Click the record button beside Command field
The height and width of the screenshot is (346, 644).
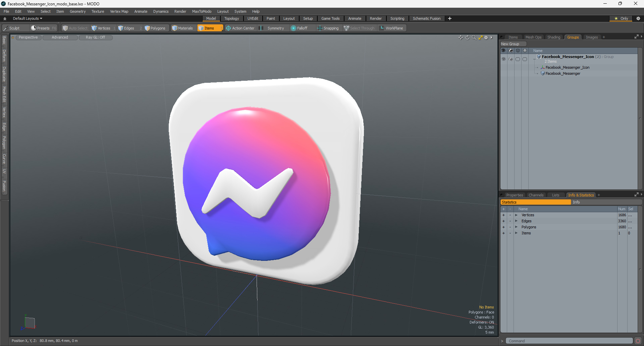coord(638,341)
